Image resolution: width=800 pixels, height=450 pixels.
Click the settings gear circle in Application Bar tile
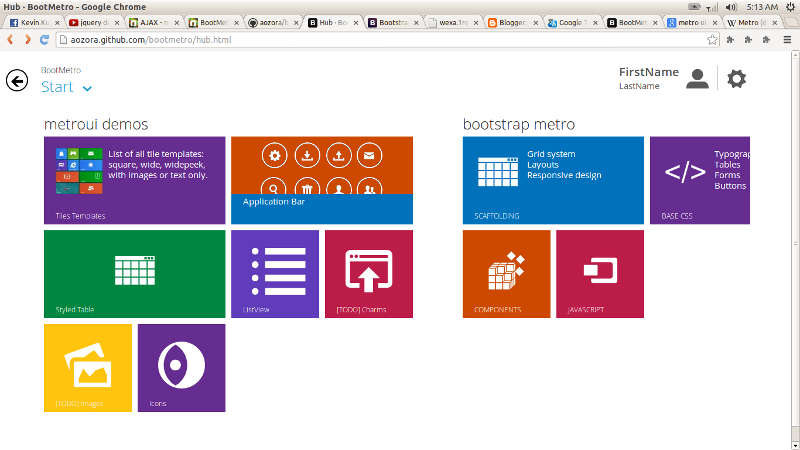274,156
